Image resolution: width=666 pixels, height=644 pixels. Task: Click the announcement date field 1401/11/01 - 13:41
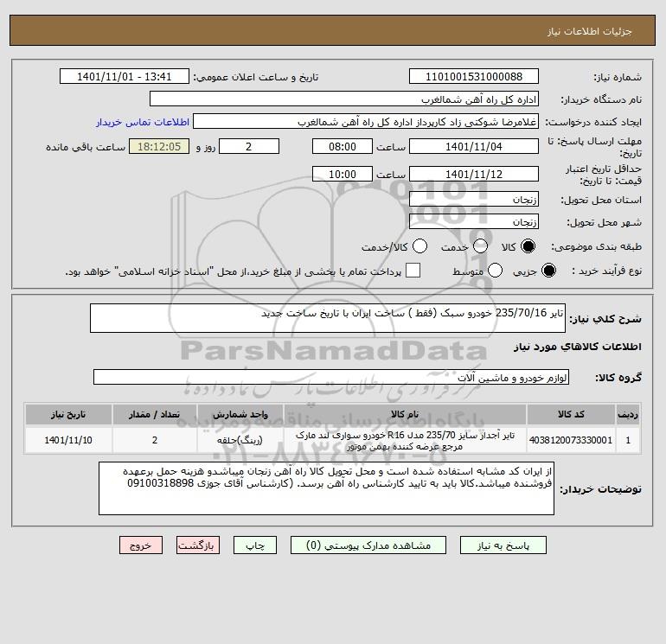pyautogui.click(x=125, y=76)
